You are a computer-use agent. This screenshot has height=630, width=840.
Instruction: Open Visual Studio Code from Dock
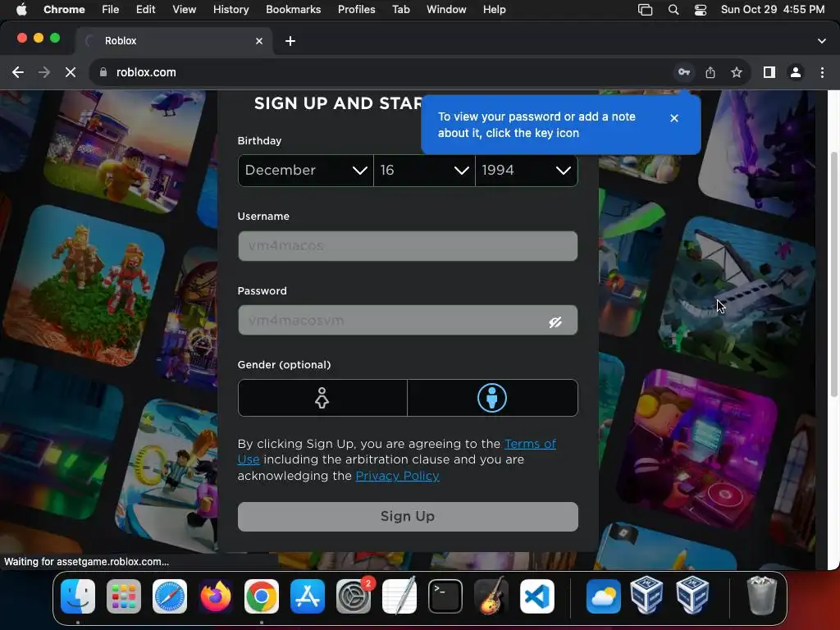point(537,596)
